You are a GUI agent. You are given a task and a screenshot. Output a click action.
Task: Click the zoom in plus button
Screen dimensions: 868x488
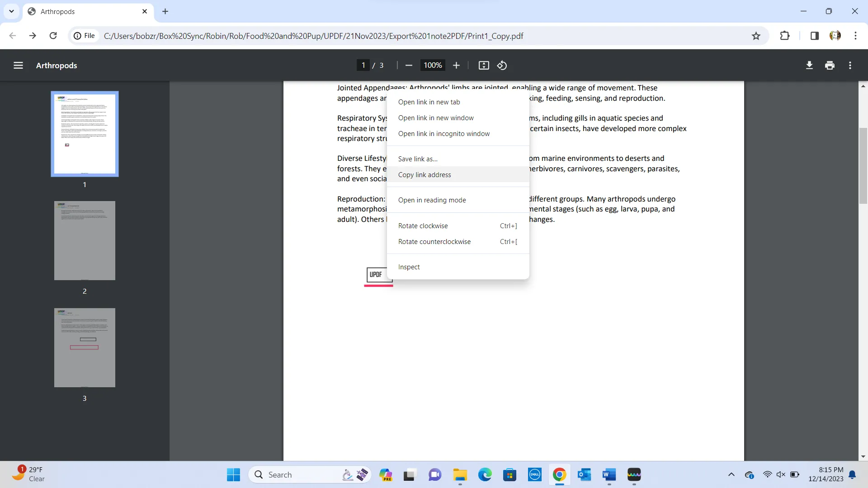point(456,65)
